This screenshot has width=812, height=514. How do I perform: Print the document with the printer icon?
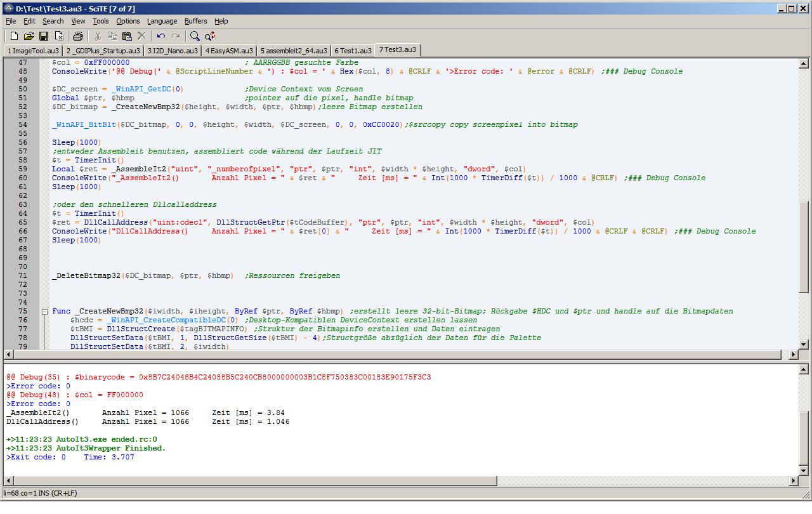(x=78, y=36)
